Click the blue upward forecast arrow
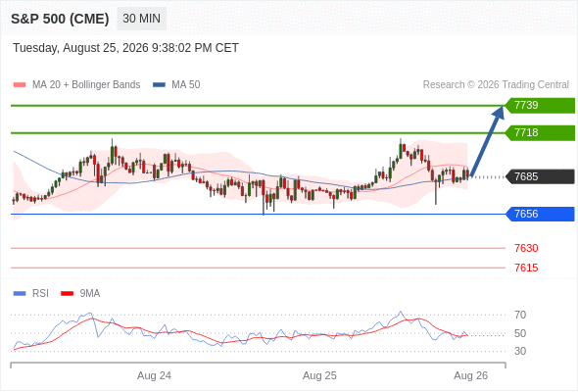The width and height of the screenshot is (578, 392). (x=487, y=141)
